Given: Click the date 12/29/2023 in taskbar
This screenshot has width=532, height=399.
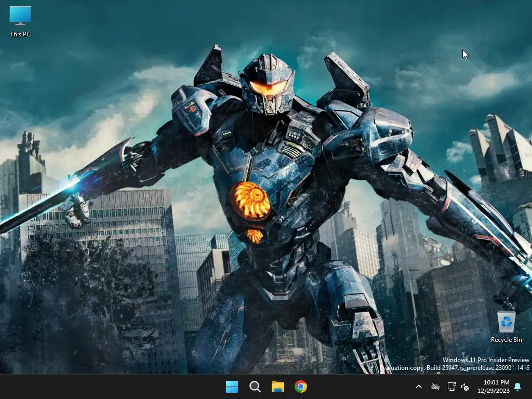Looking at the screenshot, I should tap(494, 391).
